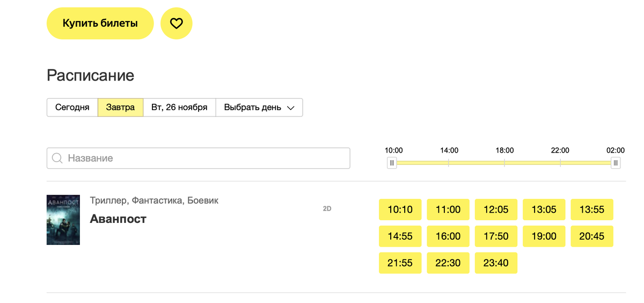Image resolution: width=644 pixels, height=303 pixels.
Task: Pick the 13:55 showtime
Action: (592, 210)
